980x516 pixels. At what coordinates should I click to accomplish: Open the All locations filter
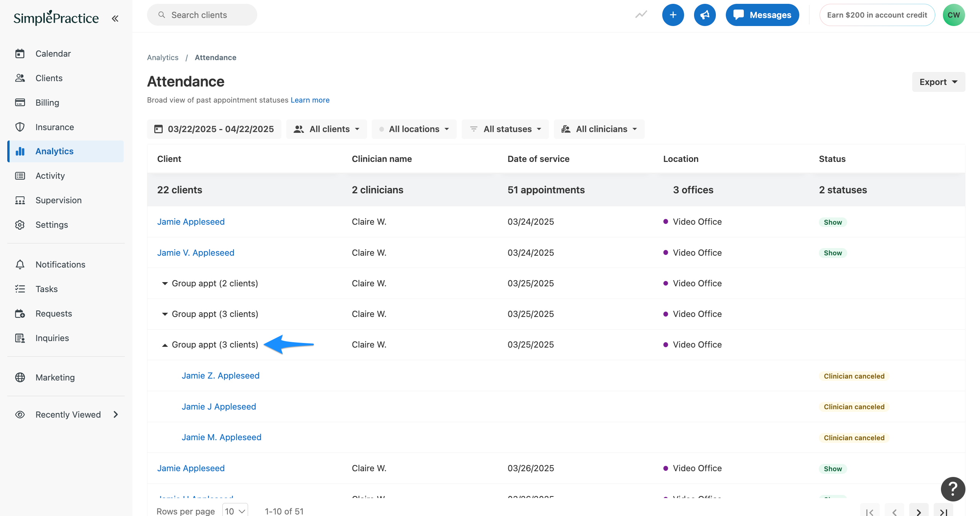click(414, 129)
